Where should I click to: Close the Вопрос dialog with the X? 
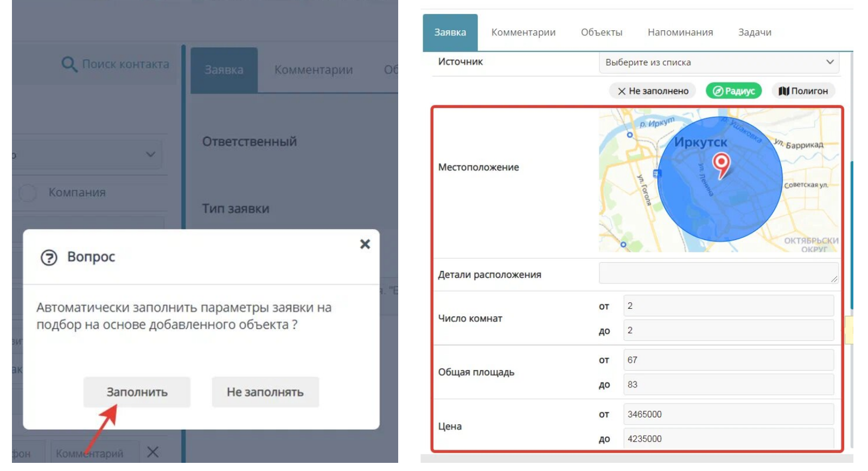point(365,244)
